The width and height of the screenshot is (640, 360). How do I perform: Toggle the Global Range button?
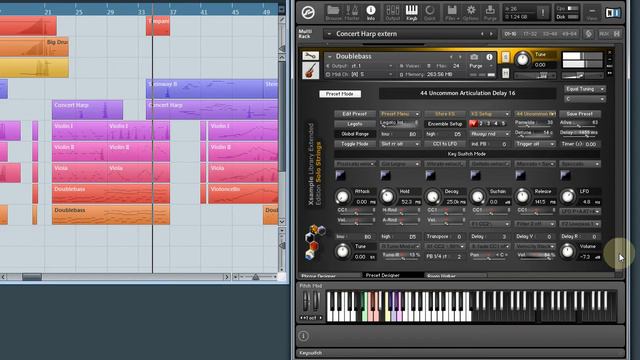coord(355,134)
